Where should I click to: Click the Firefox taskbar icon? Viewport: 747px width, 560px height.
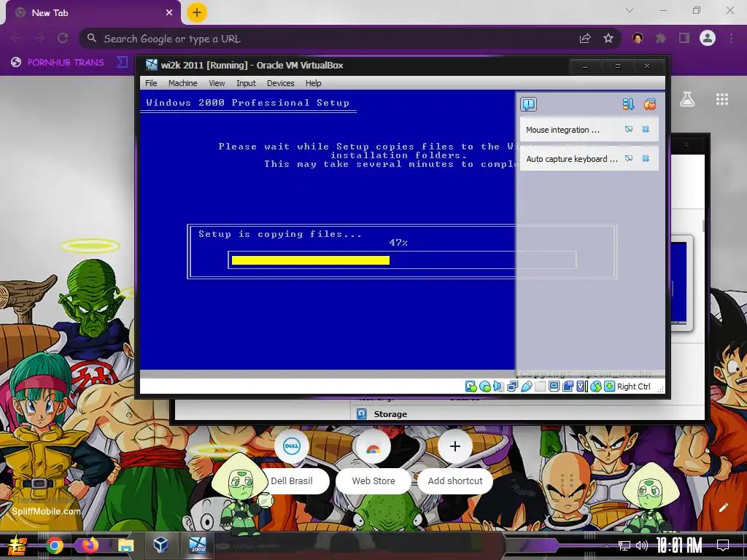90,545
